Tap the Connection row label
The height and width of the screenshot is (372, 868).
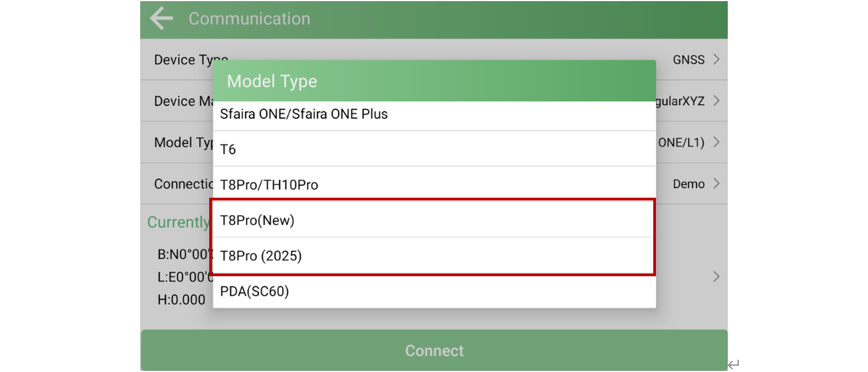click(183, 184)
